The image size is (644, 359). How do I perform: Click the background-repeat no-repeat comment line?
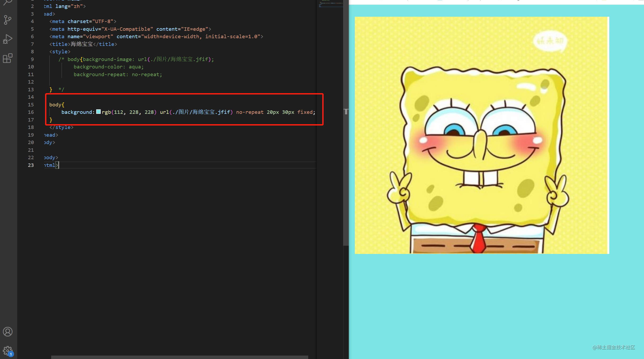pyautogui.click(x=118, y=74)
